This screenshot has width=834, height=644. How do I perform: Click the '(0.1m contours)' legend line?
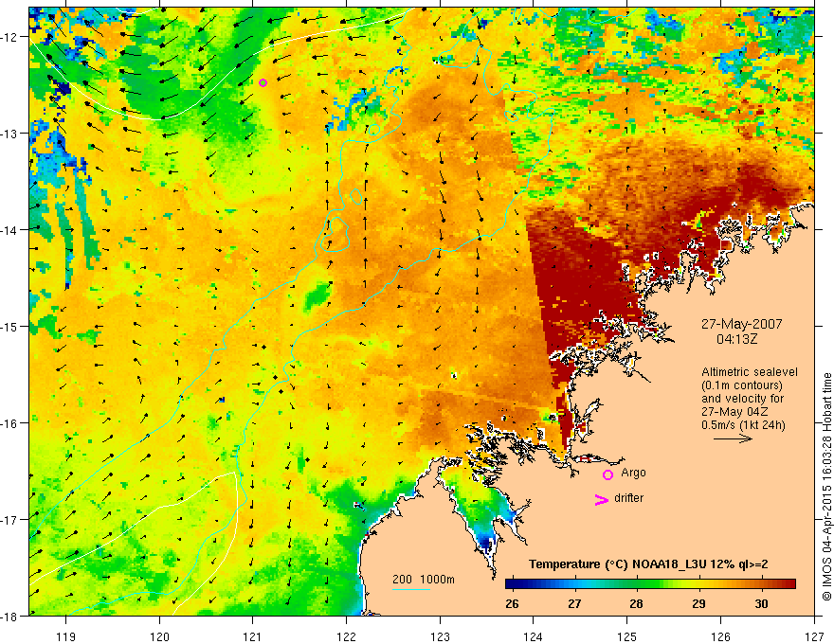click(x=742, y=385)
